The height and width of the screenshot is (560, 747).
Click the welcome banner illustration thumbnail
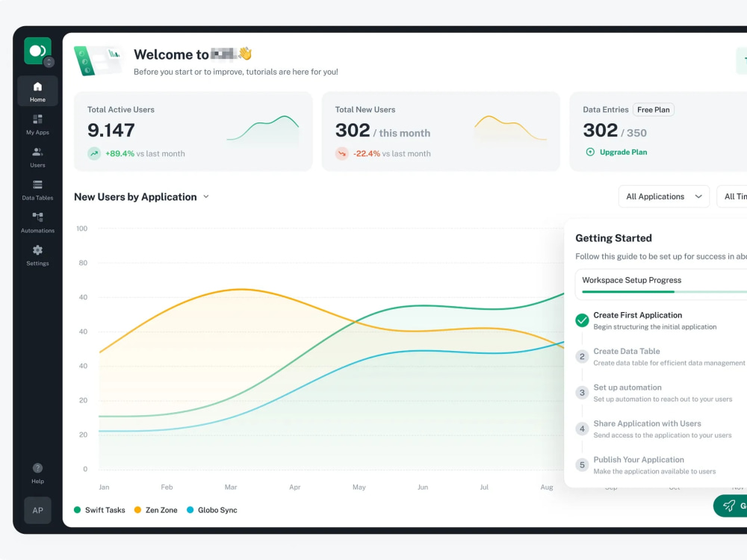(99, 61)
